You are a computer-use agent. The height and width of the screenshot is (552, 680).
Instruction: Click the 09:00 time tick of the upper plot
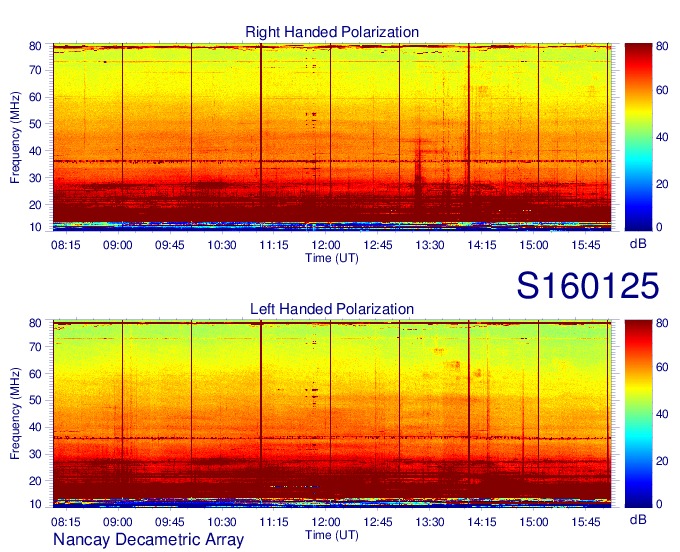pos(118,245)
